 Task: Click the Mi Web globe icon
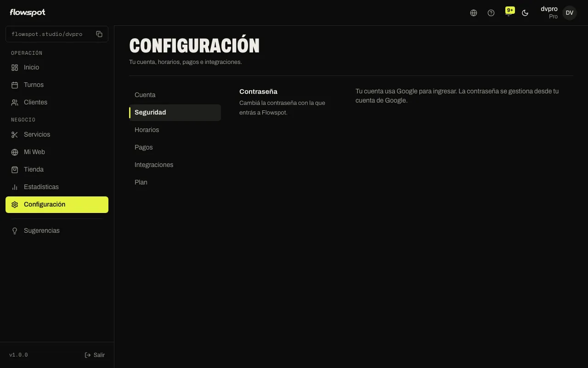coord(15,152)
